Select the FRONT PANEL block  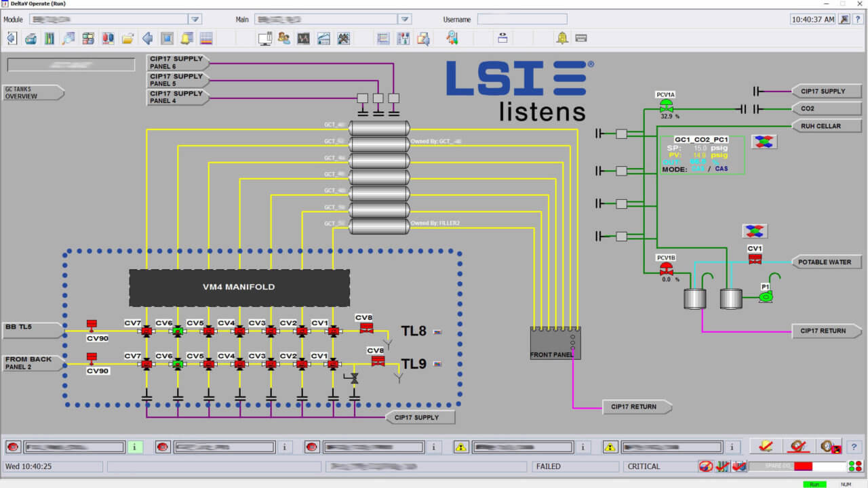(555, 343)
